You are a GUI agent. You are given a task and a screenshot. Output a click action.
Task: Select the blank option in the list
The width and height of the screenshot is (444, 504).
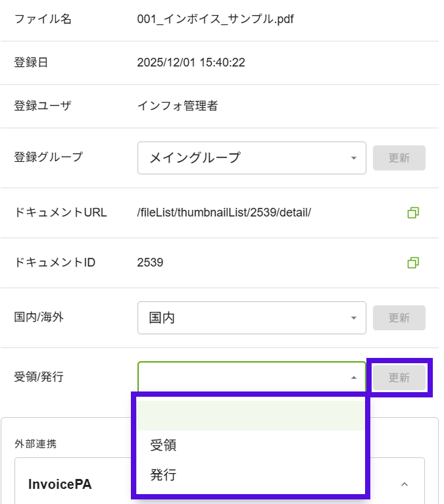point(251,416)
